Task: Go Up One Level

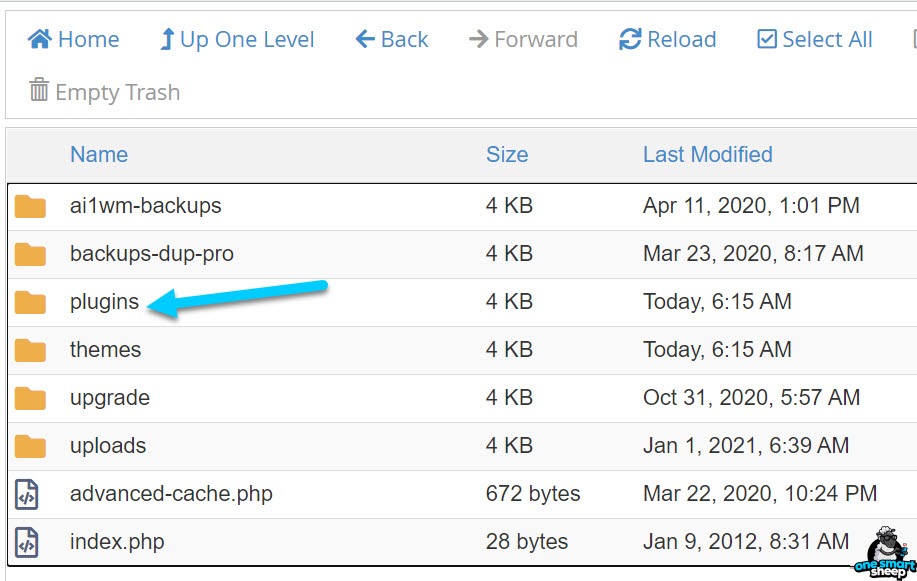Action: click(237, 39)
